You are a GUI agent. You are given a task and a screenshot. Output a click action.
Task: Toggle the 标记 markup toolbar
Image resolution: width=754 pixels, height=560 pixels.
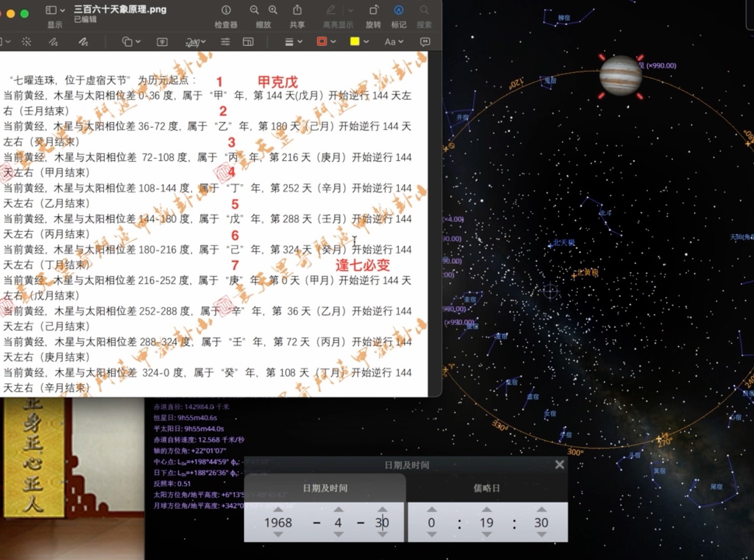[398, 10]
